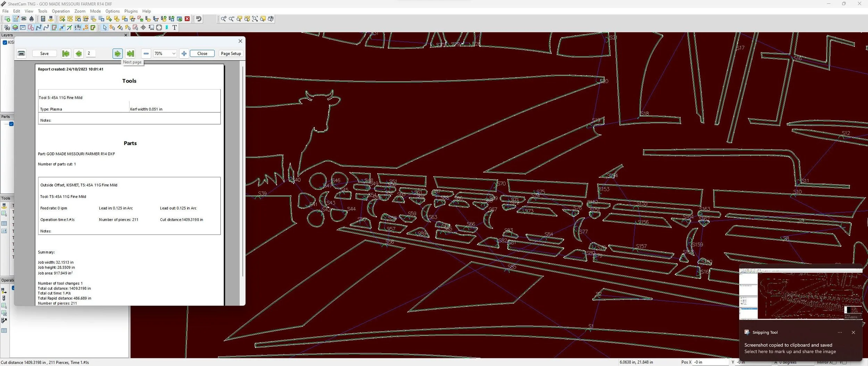This screenshot has width=868, height=366.
Task: Click the Snipping Tool notification icon
Action: pyautogui.click(x=747, y=332)
